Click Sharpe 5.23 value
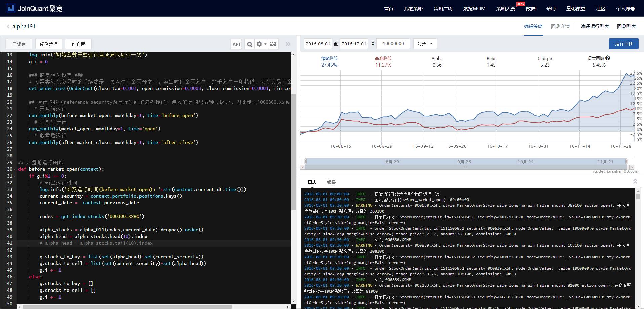The height and width of the screenshot is (309, 644). (545, 65)
